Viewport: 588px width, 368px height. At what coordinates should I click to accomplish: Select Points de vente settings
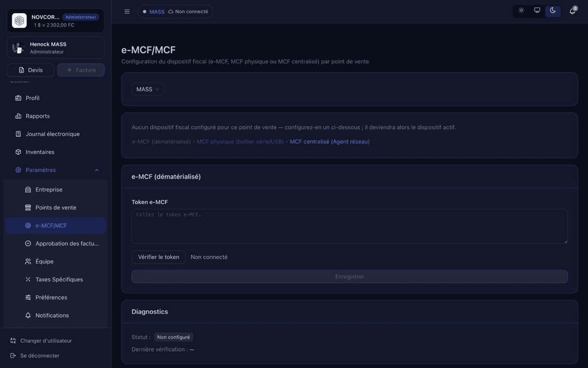[x=55, y=208]
